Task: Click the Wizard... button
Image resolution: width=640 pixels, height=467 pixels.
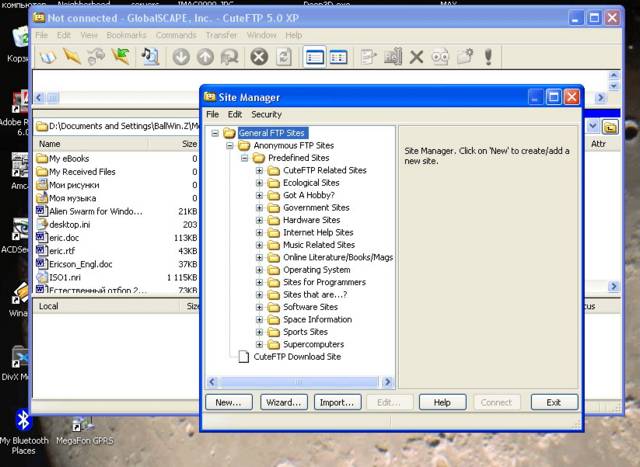Action: click(284, 403)
